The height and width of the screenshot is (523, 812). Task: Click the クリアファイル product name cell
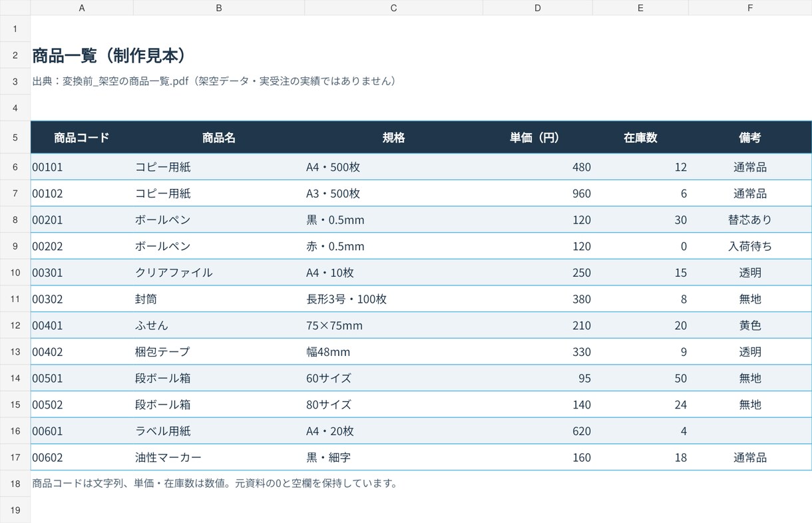[x=219, y=273]
